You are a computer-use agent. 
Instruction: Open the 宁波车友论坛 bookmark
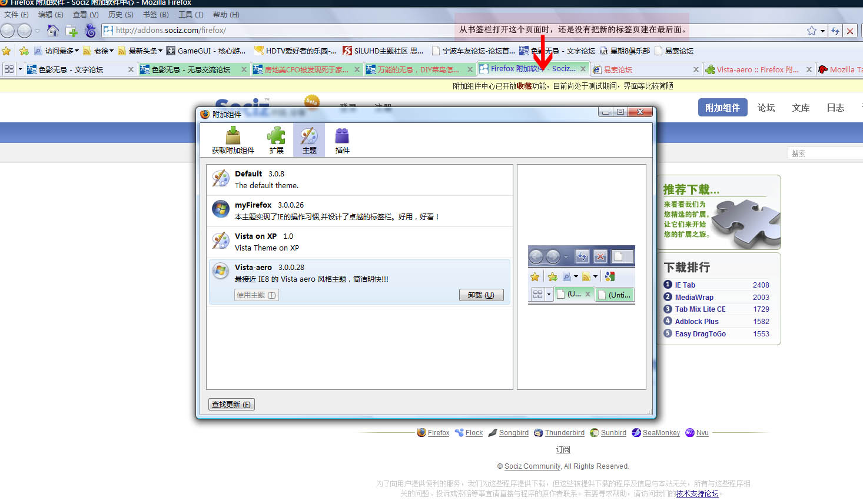[x=473, y=51]
